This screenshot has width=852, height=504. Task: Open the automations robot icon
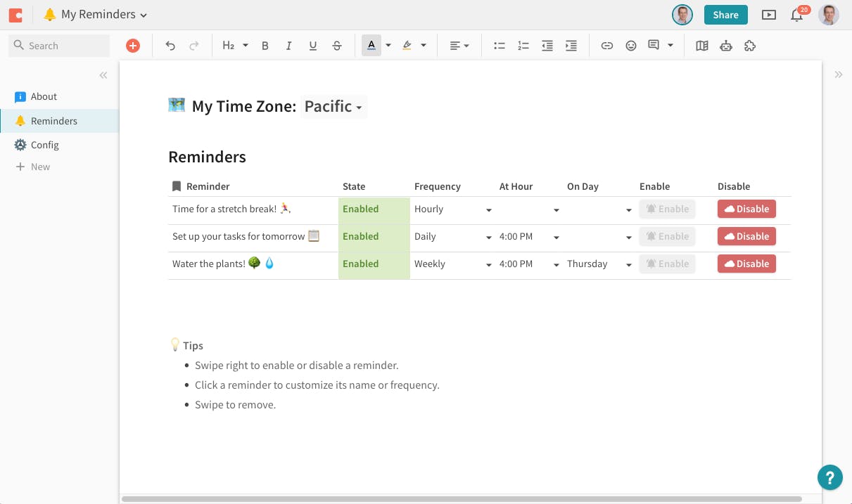(726, 46)
